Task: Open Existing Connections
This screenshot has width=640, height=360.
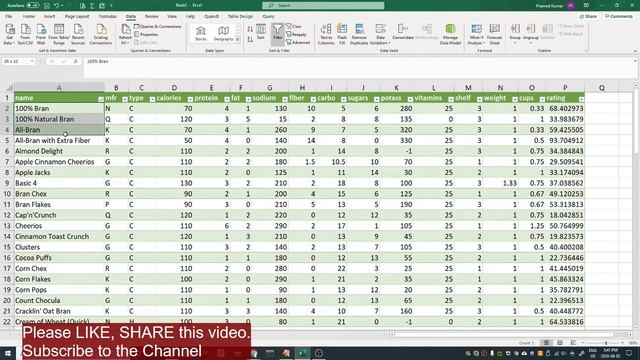Action: point(100,34)
